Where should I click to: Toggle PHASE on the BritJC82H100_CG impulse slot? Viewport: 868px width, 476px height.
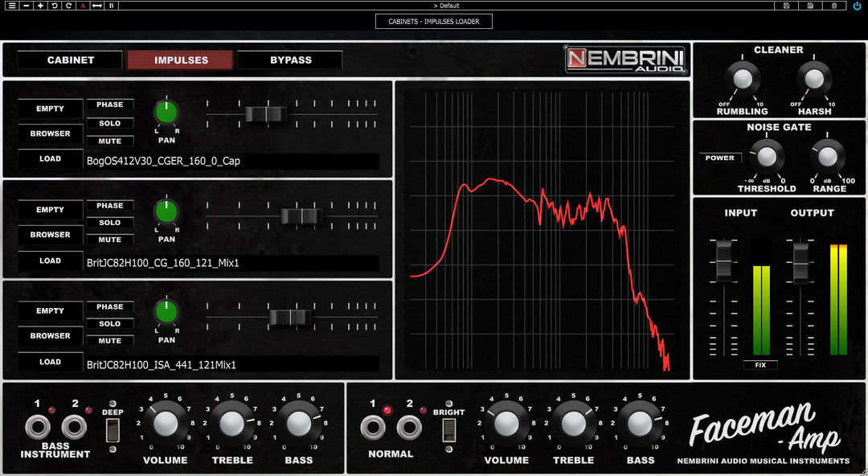(109, 206)
